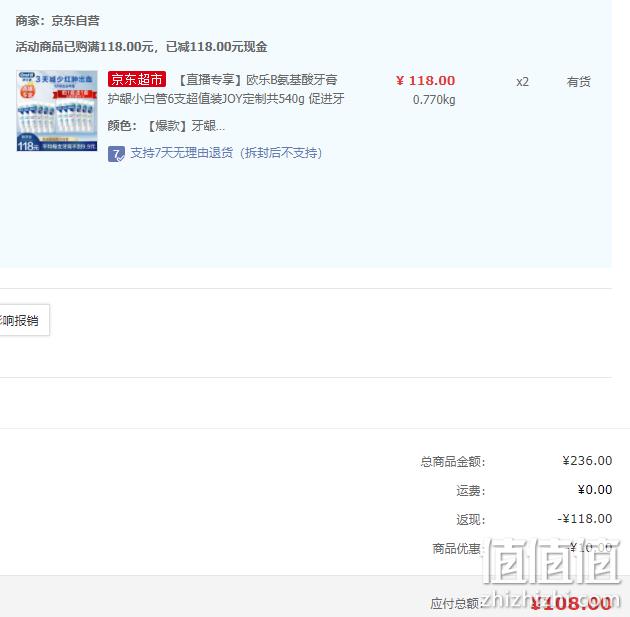Click the 7-day return shield icon
Image resolution: width=630 pixels, height=617 pixels.
point(116,154)
